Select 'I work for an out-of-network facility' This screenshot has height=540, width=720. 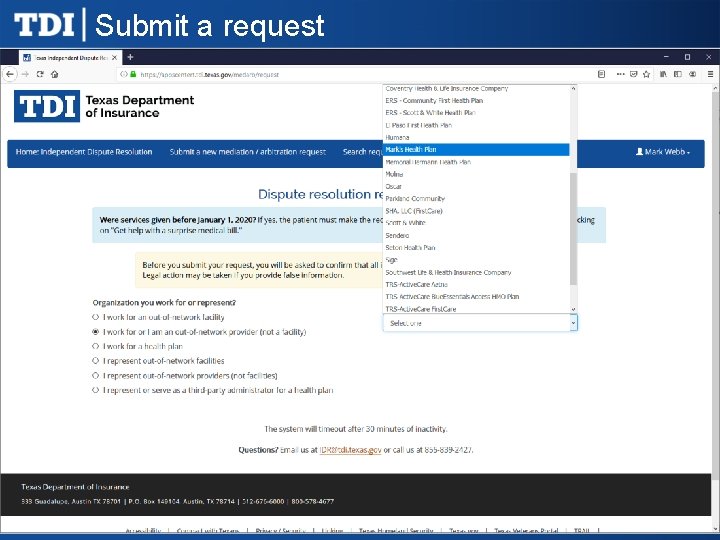point(96,317)
